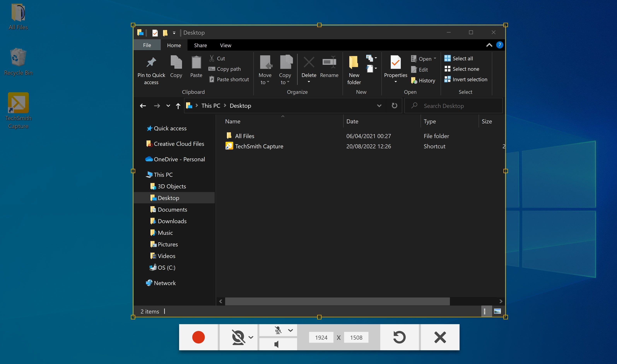
Task: Click the New folder icon
Action: click(354, 62)
